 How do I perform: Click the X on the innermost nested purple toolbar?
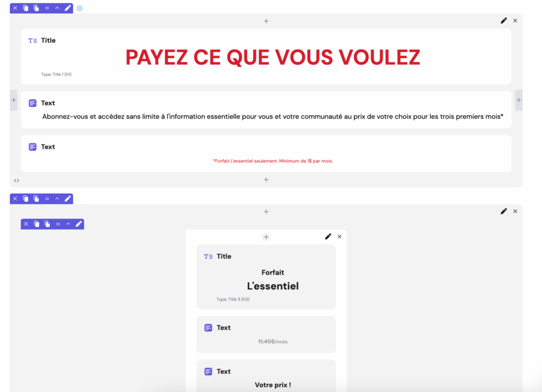26,224
